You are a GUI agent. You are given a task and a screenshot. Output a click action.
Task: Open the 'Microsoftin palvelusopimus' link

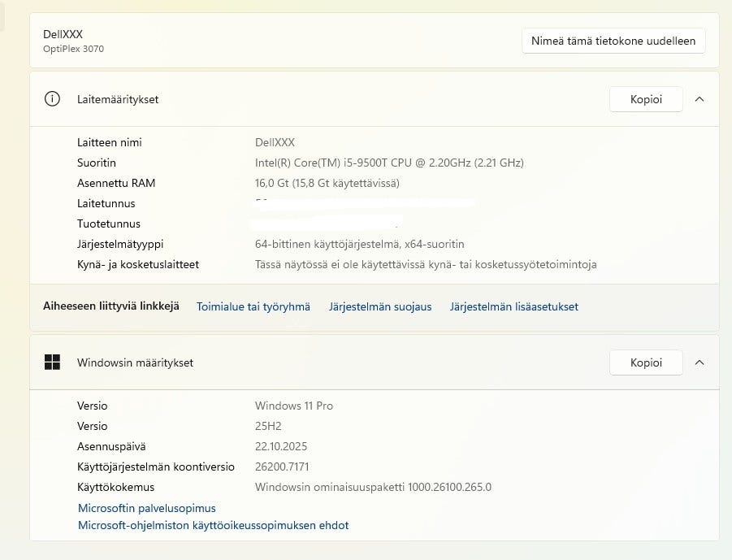coord(147,508)
